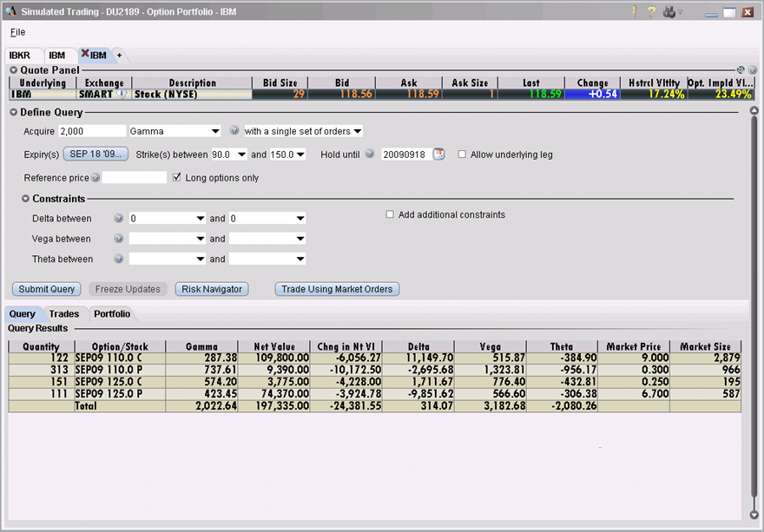Open help via the yellow question mark
The height and width of the screenshot is (532, 764).
coord(651,11)
